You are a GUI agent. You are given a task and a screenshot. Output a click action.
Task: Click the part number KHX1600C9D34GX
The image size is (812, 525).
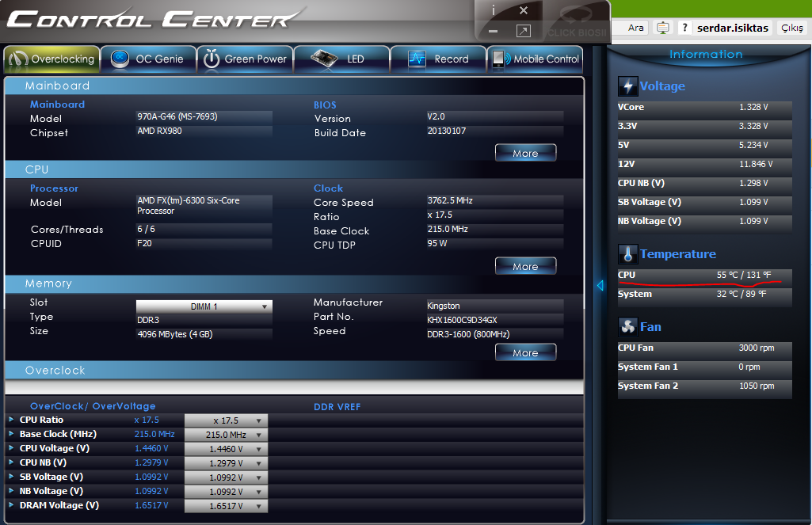point(462,320)
